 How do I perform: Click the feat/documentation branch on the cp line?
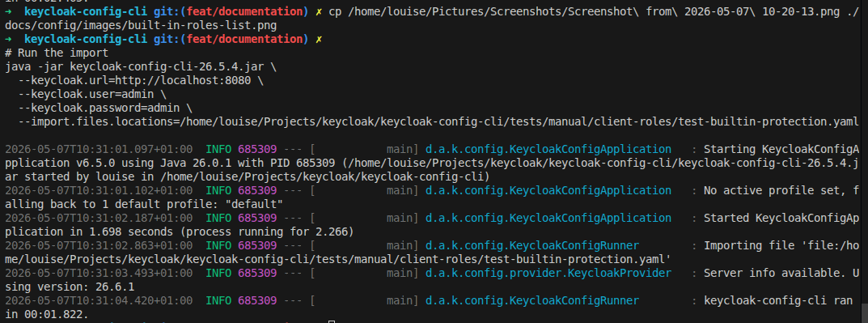[244, 11]
